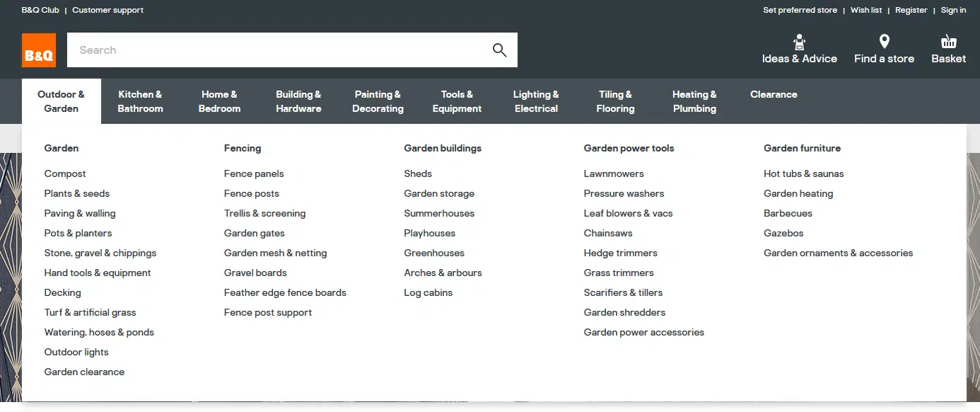Open the Sign in link
This screenshot has height=412, width=980.
tap(953, 10)
